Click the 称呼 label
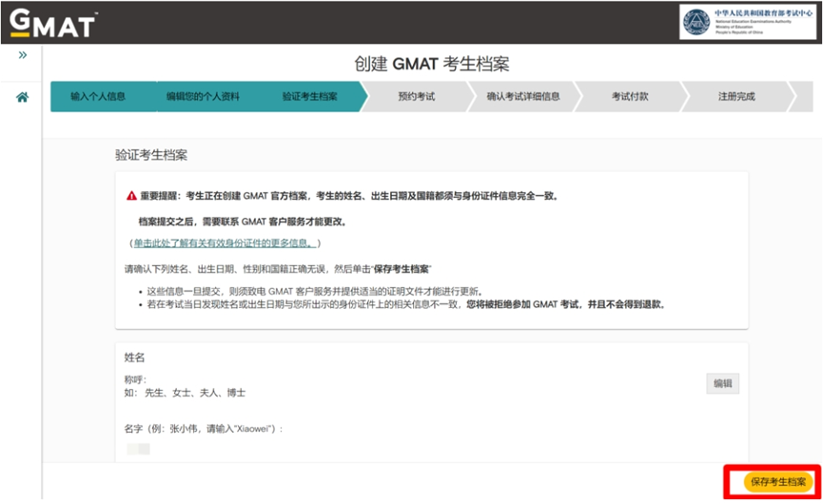Image resolution: width=823 pixels, height=504 pixels. [135, 379]
